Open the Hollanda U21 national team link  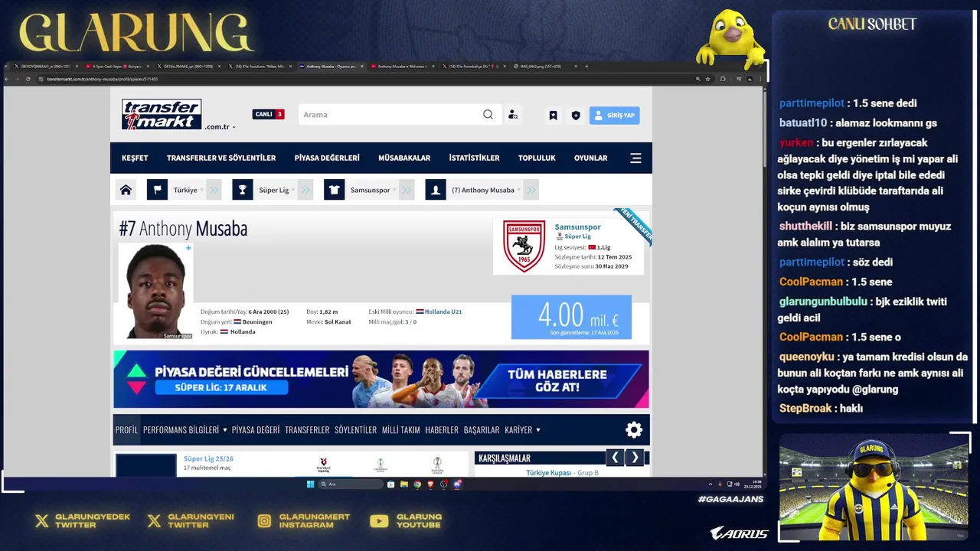[443, 311]
